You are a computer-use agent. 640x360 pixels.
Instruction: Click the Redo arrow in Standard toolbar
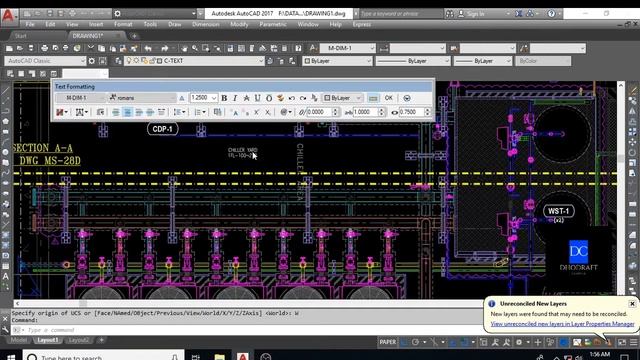click(x=165, y=48)
